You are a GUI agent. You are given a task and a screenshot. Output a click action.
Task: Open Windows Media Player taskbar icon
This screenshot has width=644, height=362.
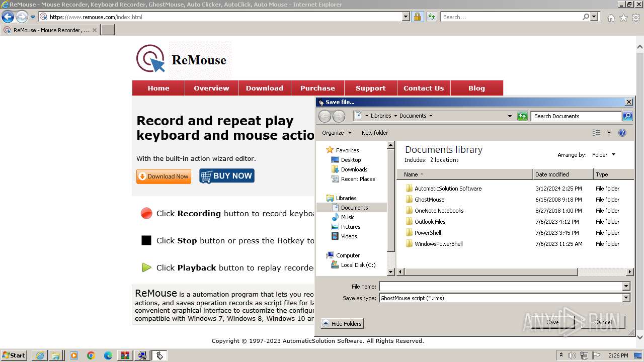coord(74,355)
